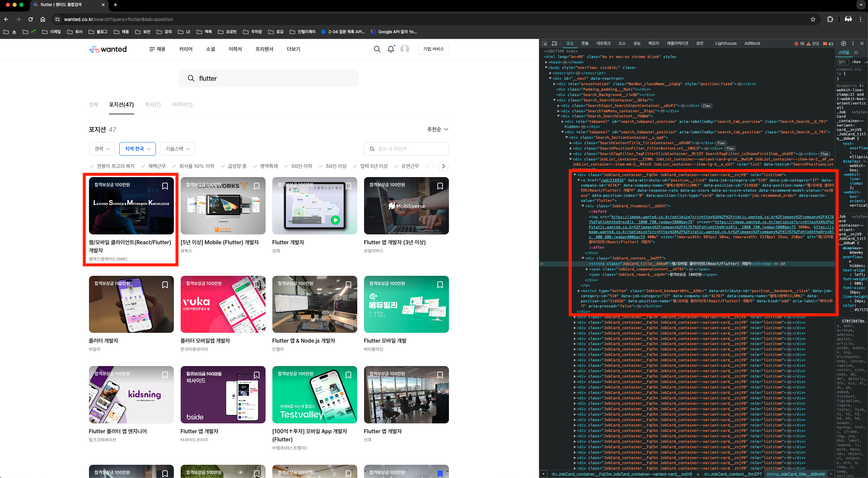
Task: Open DevTools more options menu
Action: coord(853,43)
